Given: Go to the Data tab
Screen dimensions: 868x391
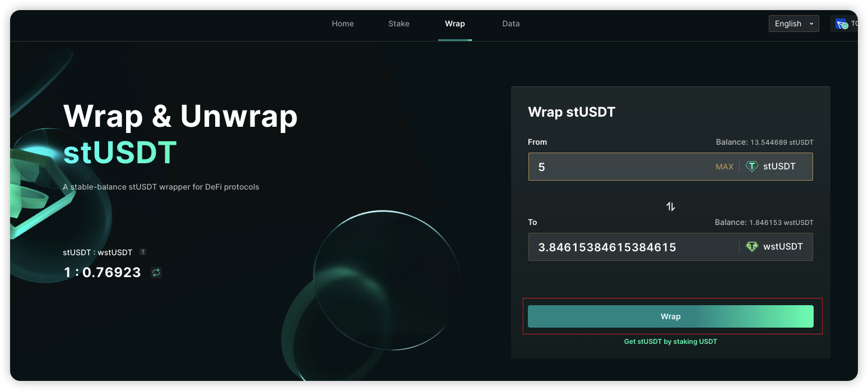Looking at the screenshot, I should point(510,24).
